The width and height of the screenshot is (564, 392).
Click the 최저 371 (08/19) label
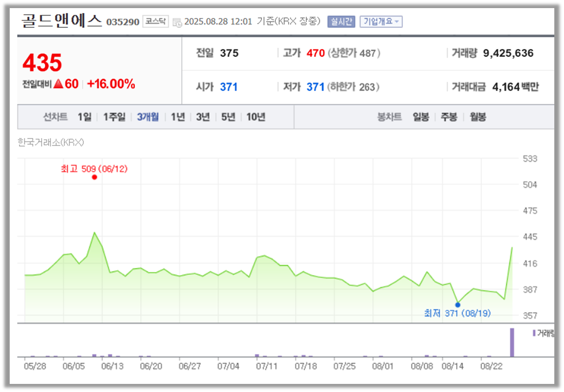coord(457,313)
